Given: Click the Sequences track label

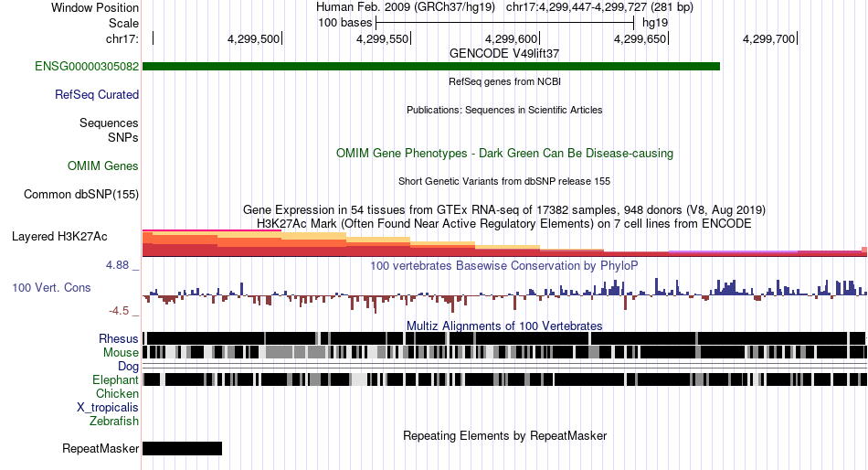Looking at the screenshot, I should [x=109, y=123].
